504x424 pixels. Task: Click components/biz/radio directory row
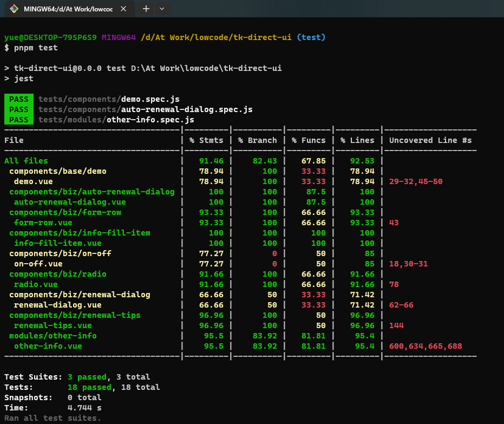click(58, 274)
